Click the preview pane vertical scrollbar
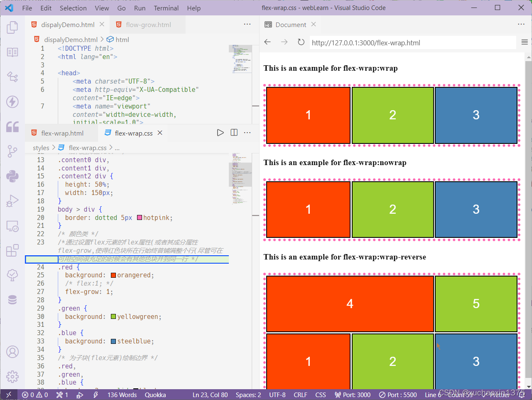Viewport: 532px width, 400px height. pyautogui.click(x=528, y=220)
